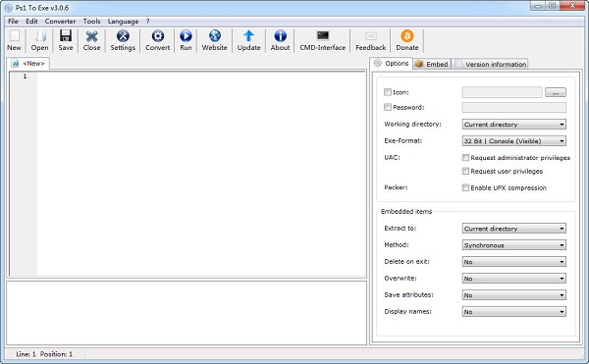Image resolution: width=589 pixels, height=364 pixels.
Task: Enable UPX compression checkbox
Action: [465, 187]
